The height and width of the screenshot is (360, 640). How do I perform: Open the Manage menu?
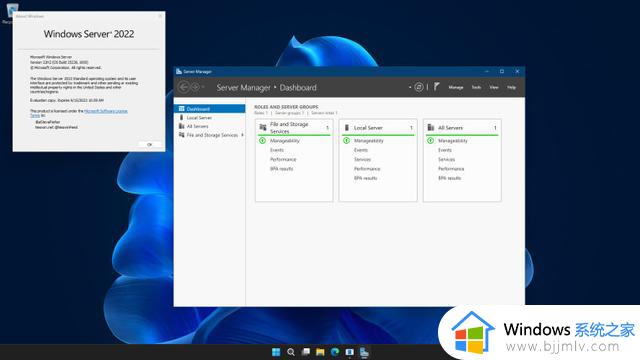pyautogui.click(x=456, y=87)
